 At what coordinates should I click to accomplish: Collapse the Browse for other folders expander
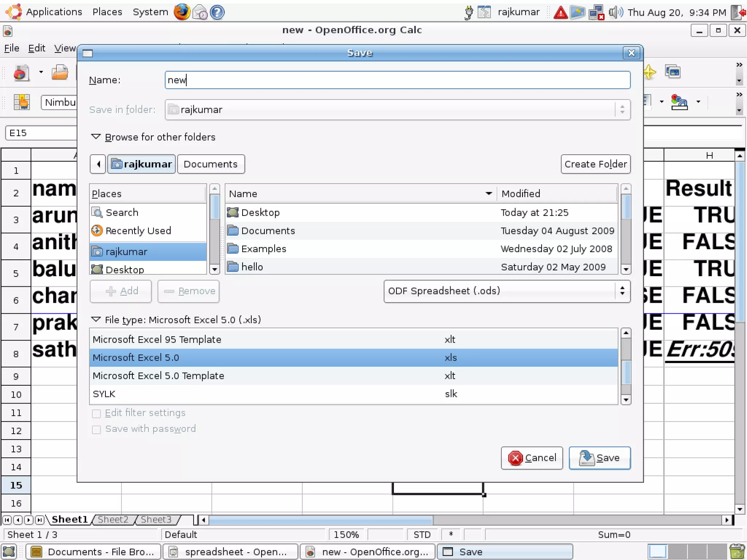96,137
